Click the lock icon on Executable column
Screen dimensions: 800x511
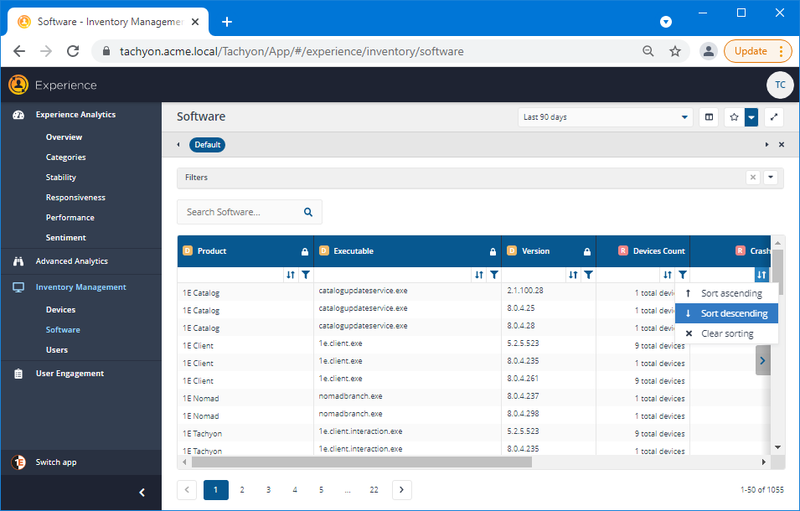coord(493,251)
